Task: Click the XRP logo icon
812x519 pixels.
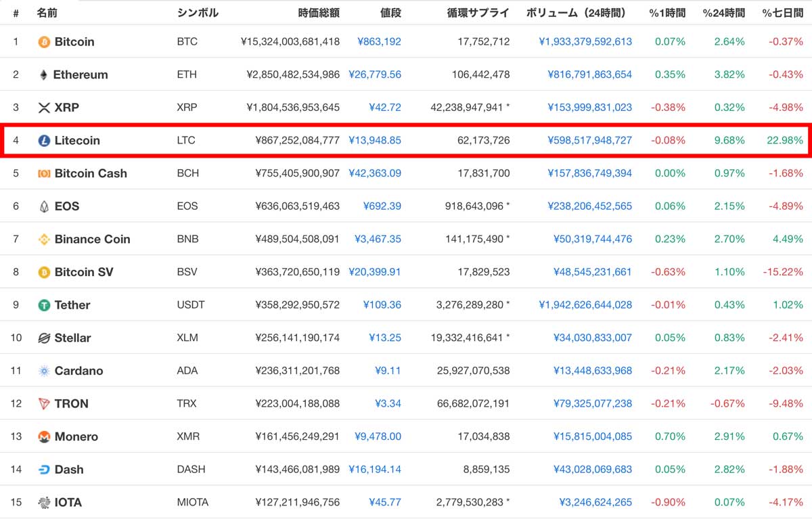Action: 44,108
